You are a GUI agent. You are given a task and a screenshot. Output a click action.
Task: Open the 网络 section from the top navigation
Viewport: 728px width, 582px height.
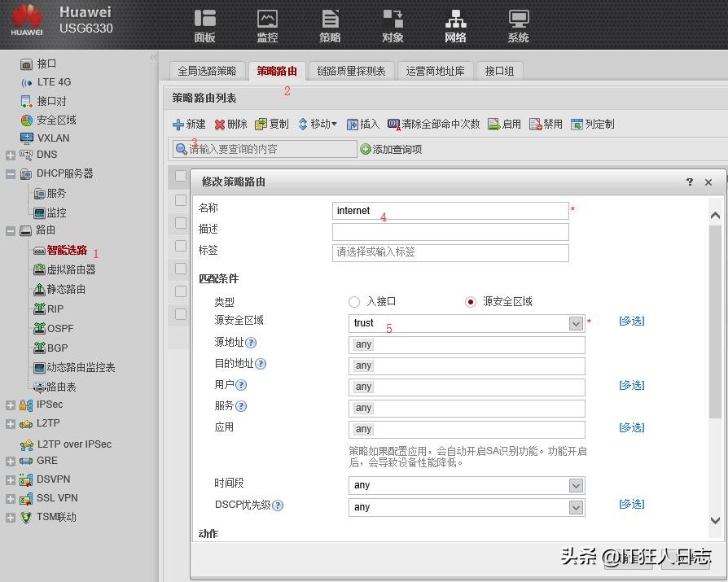455,25
